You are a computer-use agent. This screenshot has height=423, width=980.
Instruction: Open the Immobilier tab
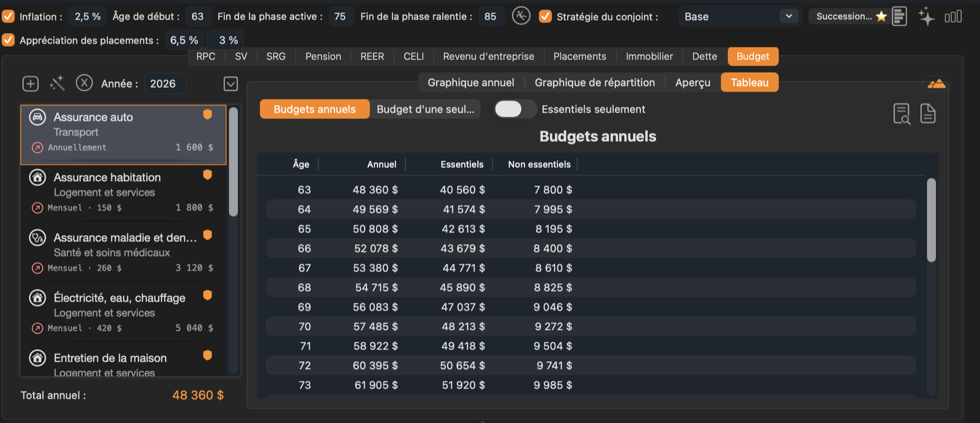point(649,56)
